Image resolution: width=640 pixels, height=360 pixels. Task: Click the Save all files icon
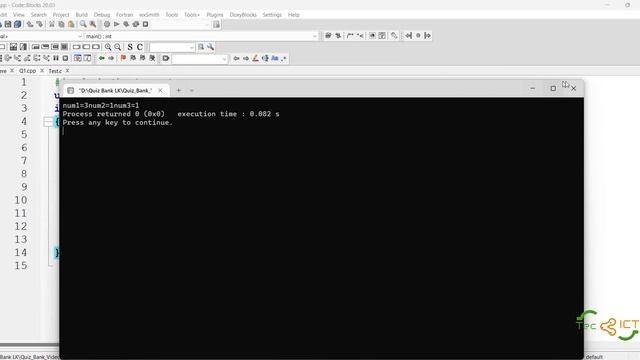pyautogui.click(x=18, y=24)
